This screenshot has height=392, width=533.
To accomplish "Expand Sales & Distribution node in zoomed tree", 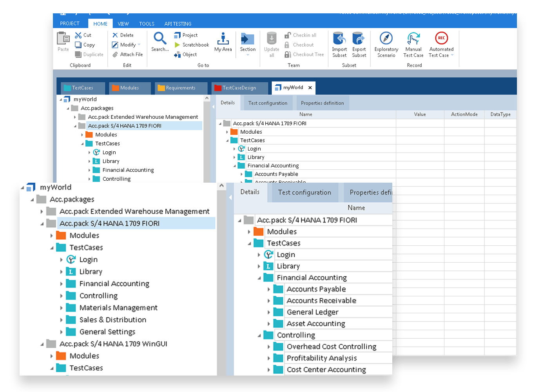I will 61,320.
